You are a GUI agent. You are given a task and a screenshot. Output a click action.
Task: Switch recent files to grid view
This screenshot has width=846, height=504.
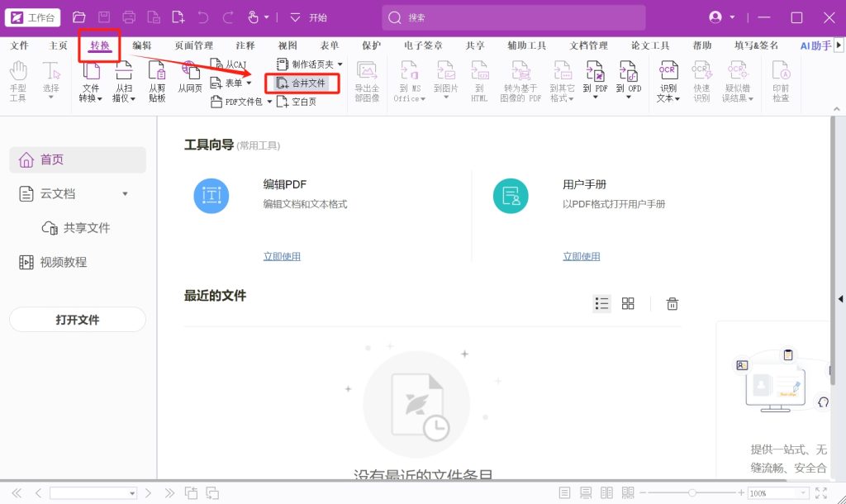(628, 304)
